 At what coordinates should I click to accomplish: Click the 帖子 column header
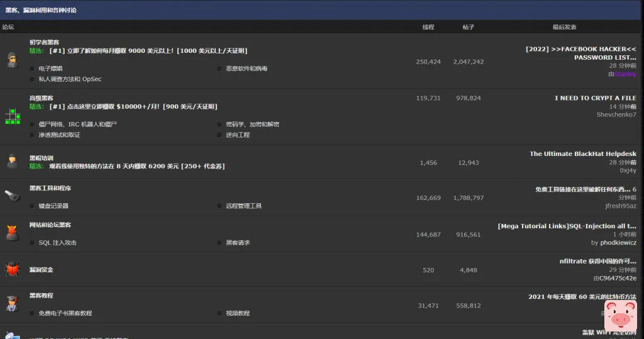tap(468, 27)
